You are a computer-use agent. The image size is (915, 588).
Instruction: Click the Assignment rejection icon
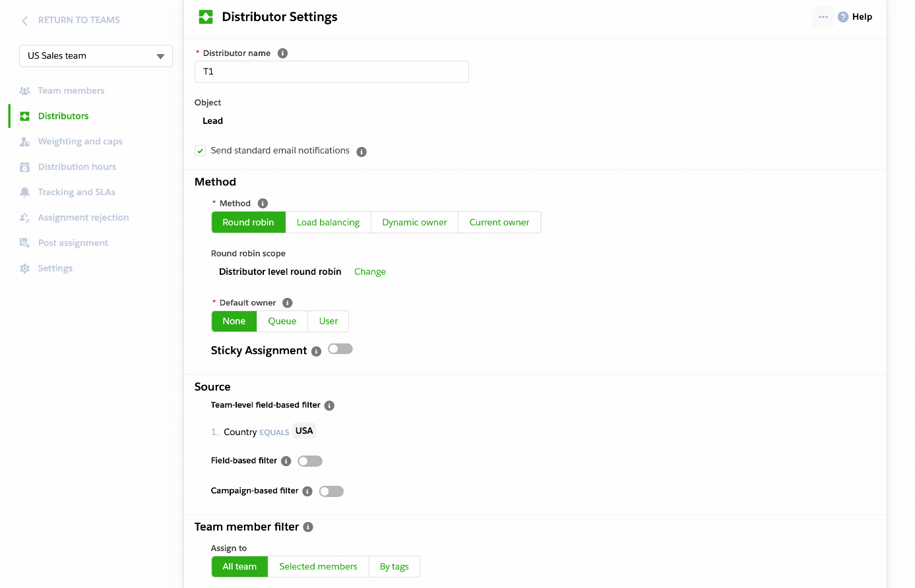(25, 218)
